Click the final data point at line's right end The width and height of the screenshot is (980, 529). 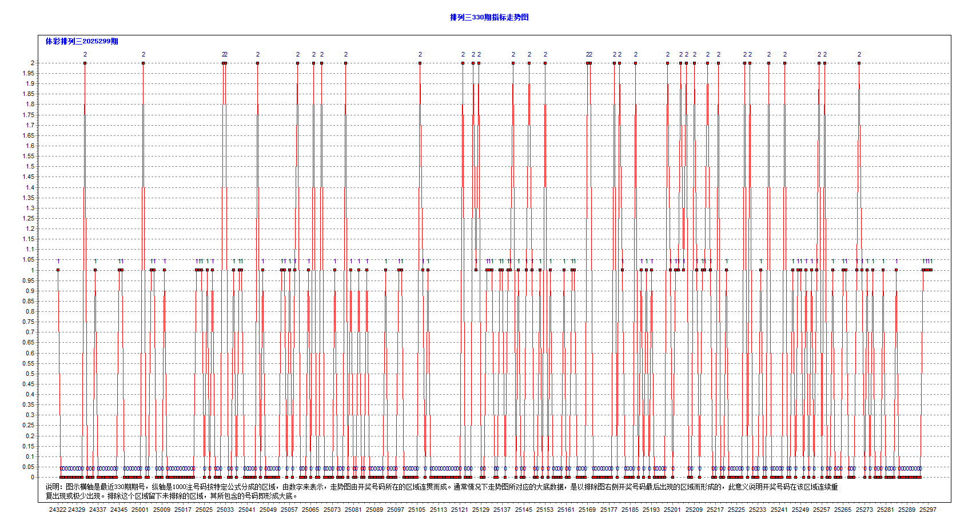click(931, 270)
